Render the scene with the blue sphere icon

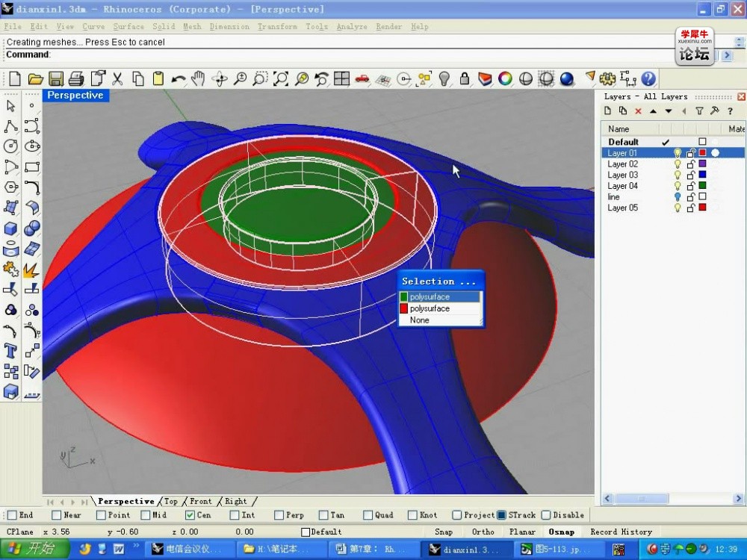[566, 78]
